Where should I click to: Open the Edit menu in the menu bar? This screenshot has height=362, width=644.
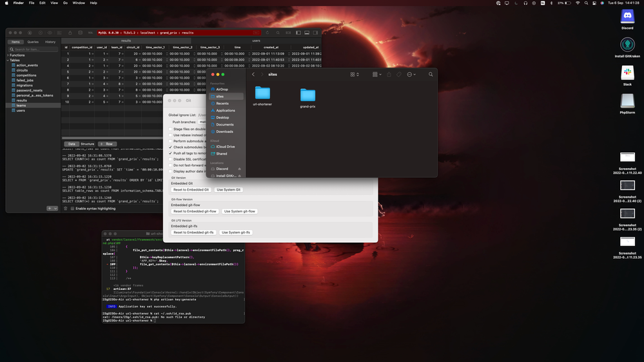point(42,3)
